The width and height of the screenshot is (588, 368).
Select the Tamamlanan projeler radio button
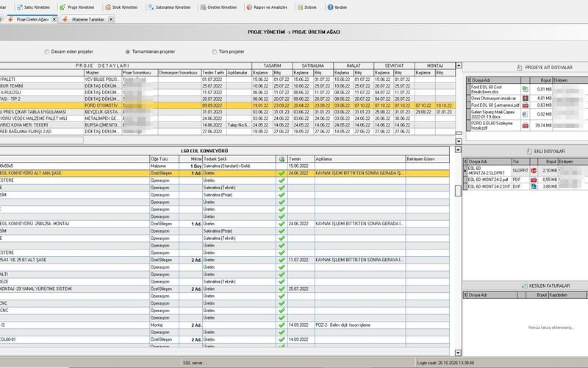tap(128, 52)
